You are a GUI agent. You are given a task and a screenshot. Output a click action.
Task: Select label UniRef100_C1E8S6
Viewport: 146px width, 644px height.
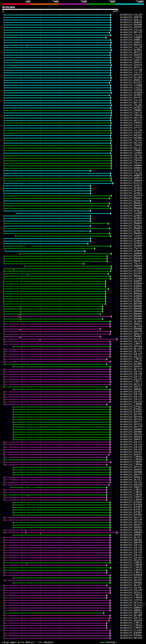(131, 58)
